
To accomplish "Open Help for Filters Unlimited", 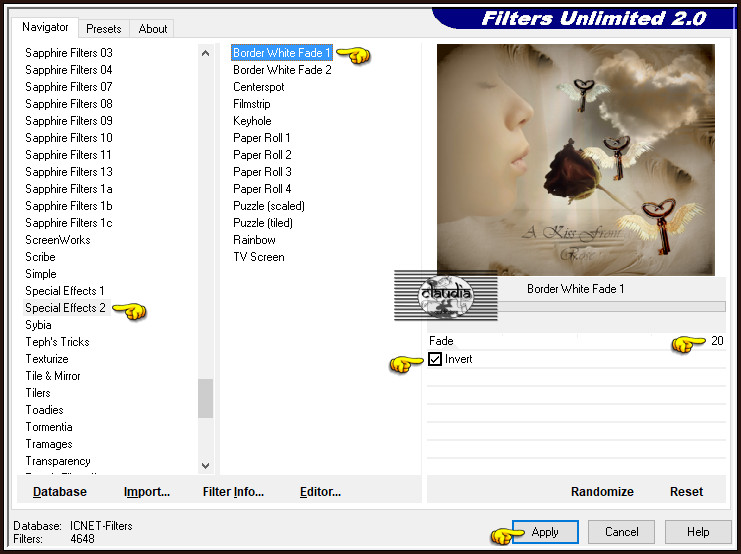I will click(698, 532).
